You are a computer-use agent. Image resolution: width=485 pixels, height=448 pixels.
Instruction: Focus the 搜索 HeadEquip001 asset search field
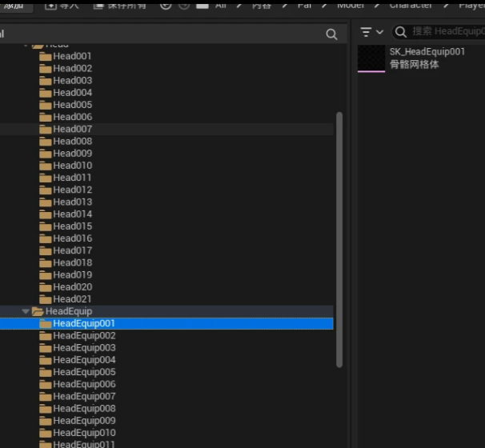tap(439, 31)
